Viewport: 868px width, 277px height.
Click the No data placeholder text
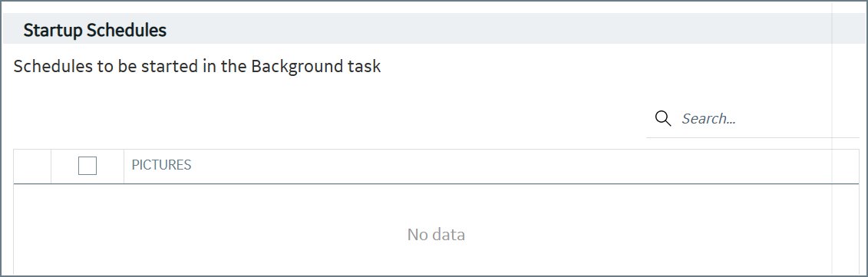(436, 234)
